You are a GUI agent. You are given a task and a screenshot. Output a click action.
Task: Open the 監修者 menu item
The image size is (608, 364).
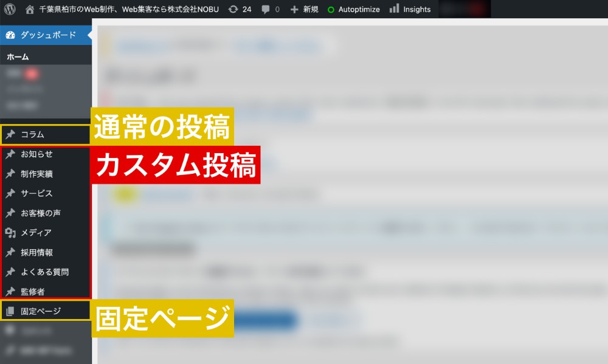[x=33, y=292]
